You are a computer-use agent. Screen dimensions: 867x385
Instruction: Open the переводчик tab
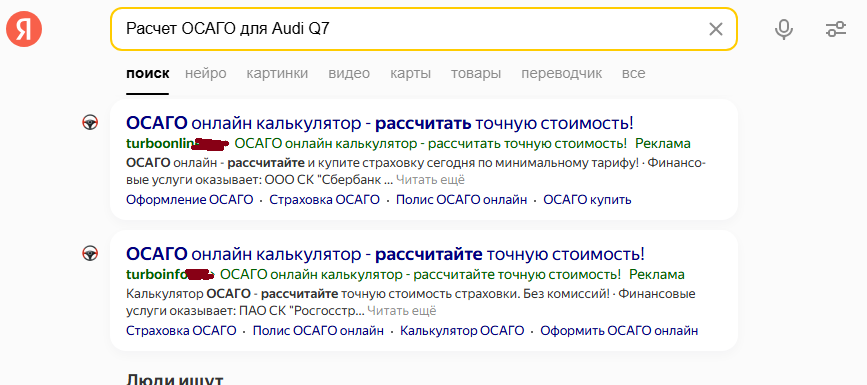point(562,74)
